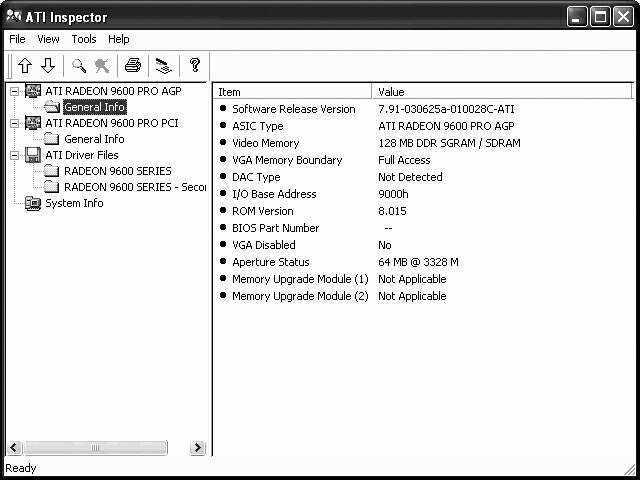
Task: Click the question mark help icon
Action: tap(195, 66)
